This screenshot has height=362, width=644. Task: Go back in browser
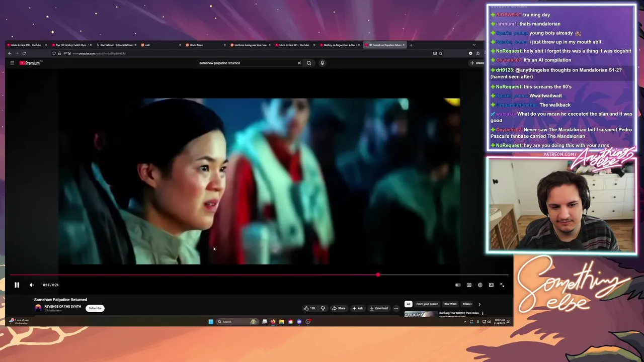(x=10, y=53)
